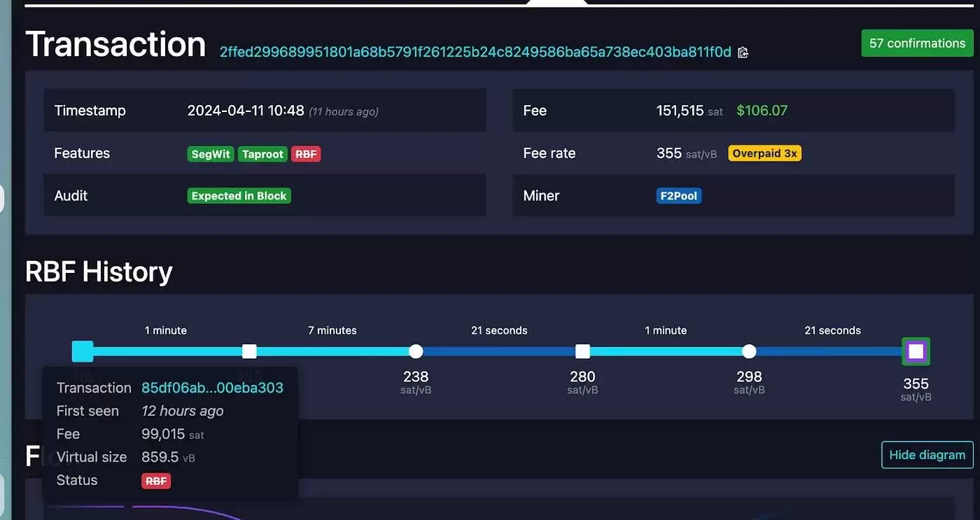Copy the transaction ID to clipboard
Screen dimensions: 980x520
tap(743, 52)
